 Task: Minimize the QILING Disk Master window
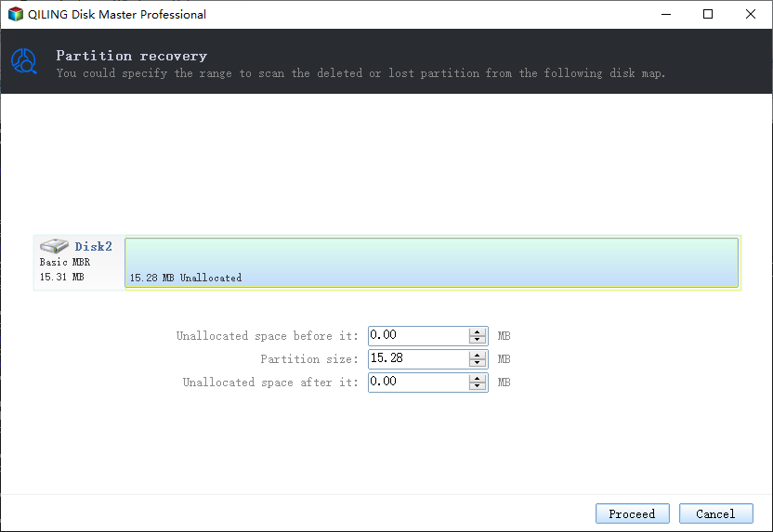coord(666,14)
